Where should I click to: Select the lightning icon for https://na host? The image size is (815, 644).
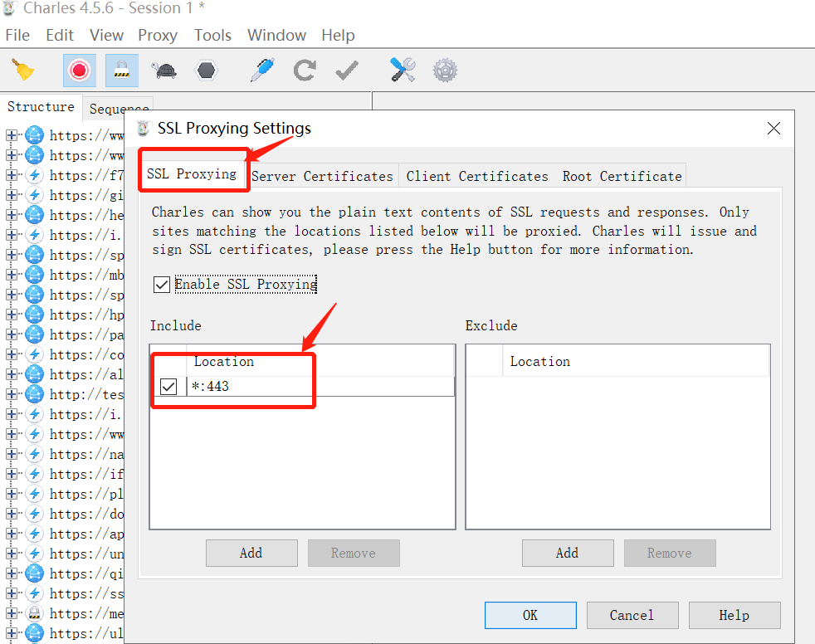[x=34, y=454]
